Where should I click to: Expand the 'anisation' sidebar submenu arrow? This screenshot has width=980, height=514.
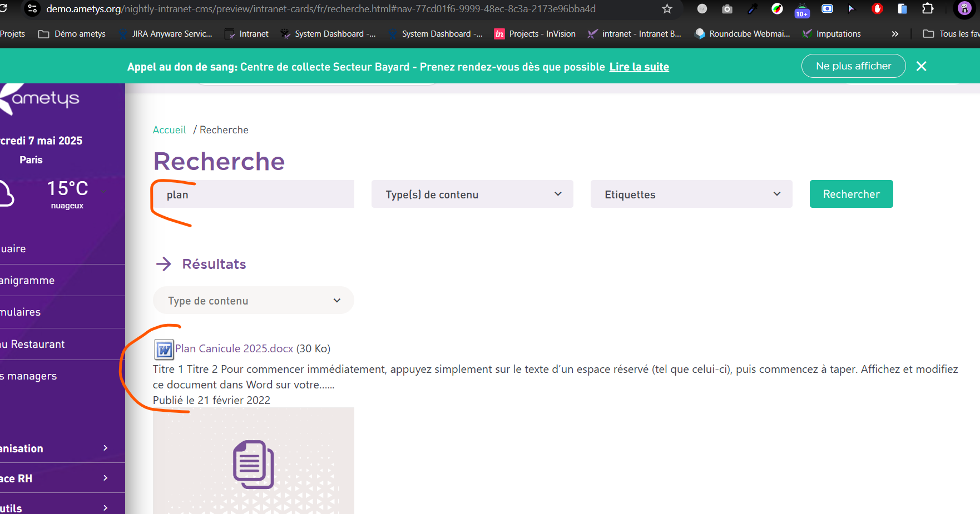click(x=106, y=448)
